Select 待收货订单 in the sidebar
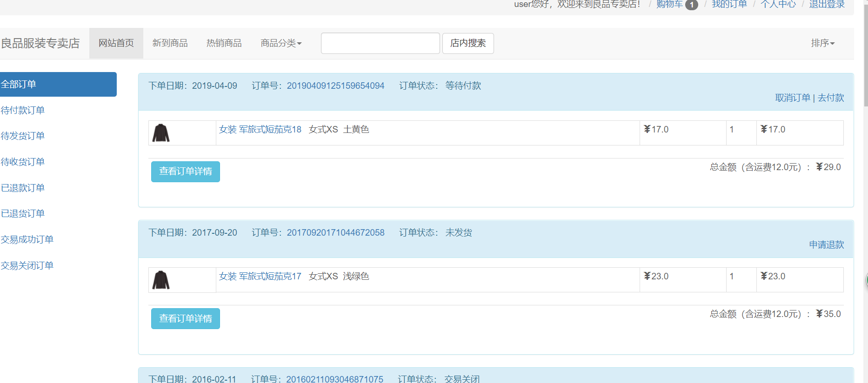 click(23, 162)
